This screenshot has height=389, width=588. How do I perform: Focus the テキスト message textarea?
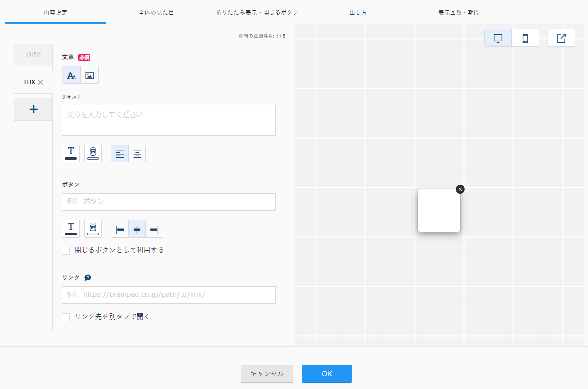point(169,120)
